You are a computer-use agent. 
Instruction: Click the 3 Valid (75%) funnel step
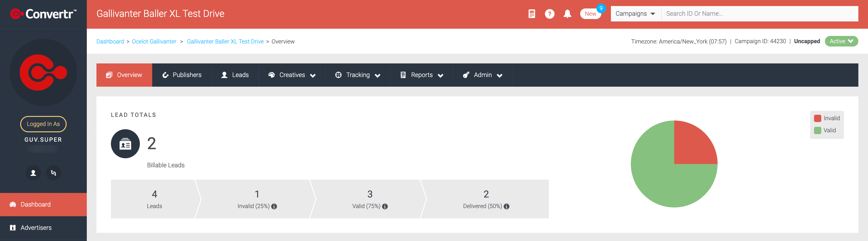(370, 199)
